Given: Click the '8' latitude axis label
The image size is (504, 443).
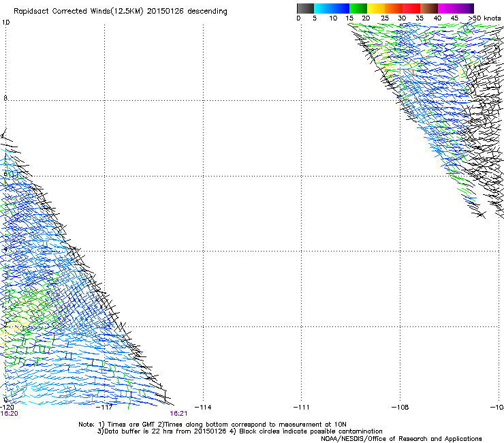Looking at the screenshot, I should coord(5,98).
